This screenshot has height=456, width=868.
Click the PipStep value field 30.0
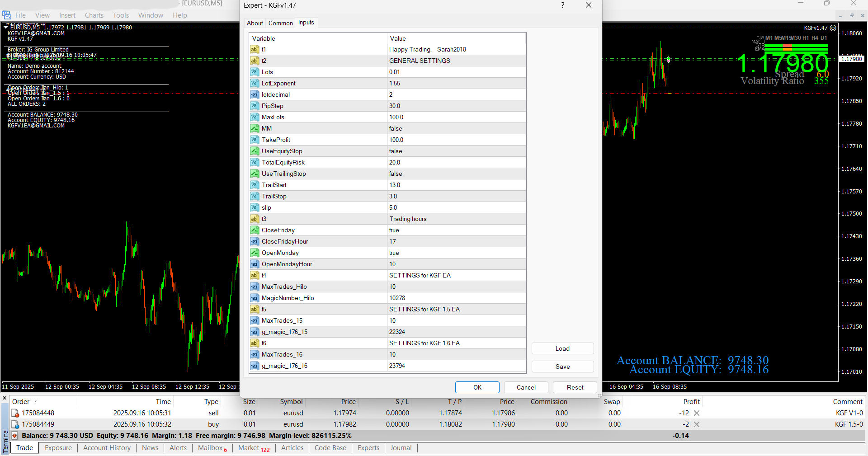[x=395, y=106]
